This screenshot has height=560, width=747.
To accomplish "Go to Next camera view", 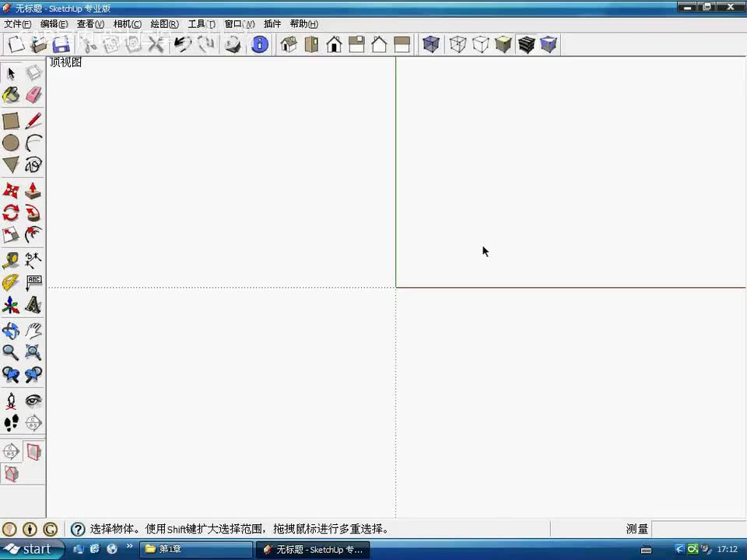I will 33,375.
